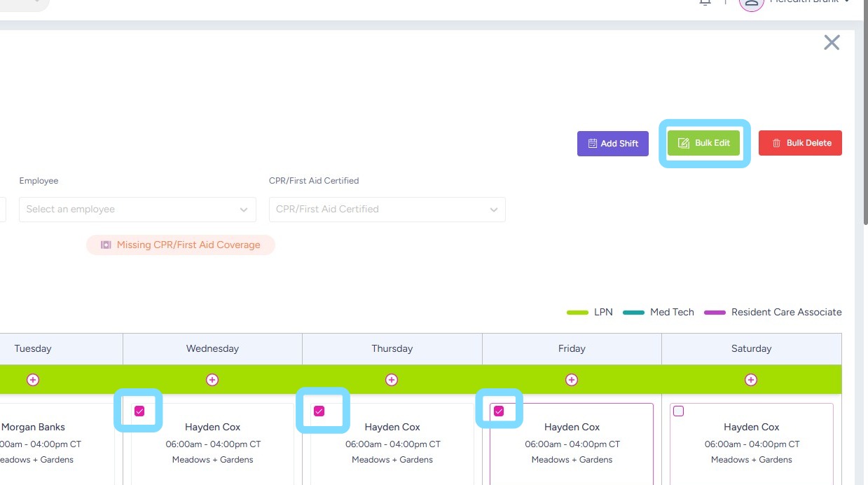The width and height of the screenshot is (868, 485).
Task: Click the calendar icon in Add Shift
Action: point(592,143)
